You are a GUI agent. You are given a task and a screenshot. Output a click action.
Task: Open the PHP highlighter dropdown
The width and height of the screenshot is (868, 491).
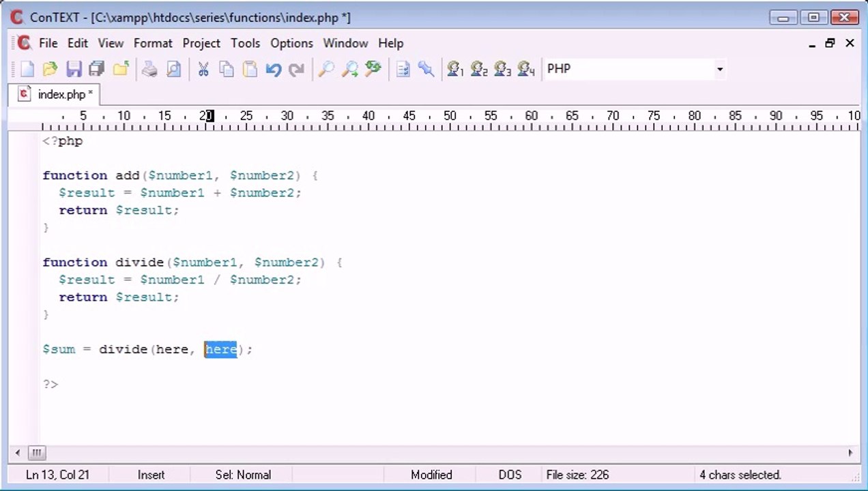click(x=719, y=69)
